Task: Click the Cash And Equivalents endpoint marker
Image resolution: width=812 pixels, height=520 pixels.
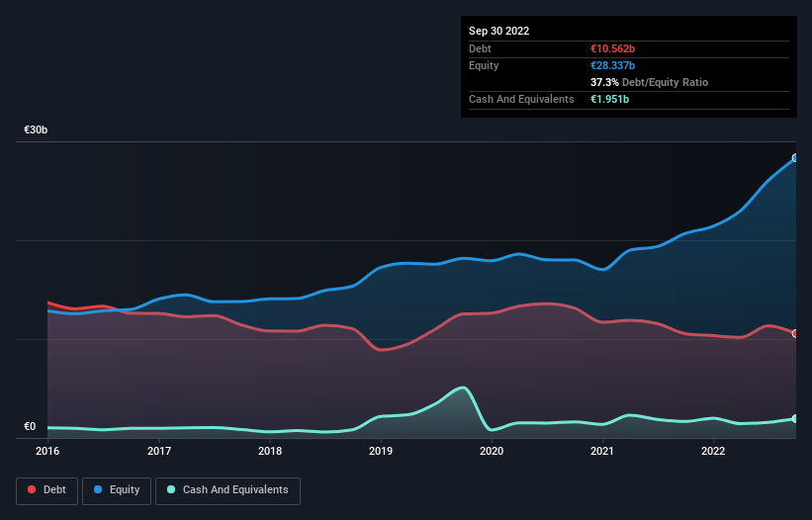Action: [795, 418]
